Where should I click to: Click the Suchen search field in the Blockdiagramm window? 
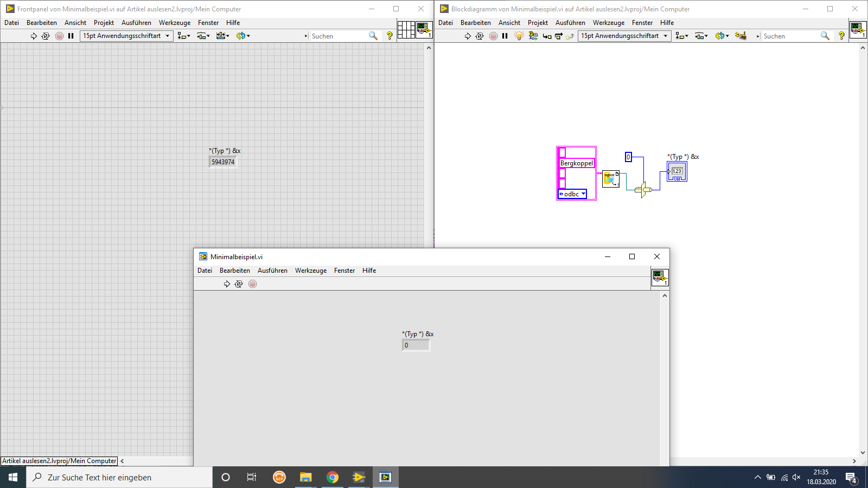point(790,36)
